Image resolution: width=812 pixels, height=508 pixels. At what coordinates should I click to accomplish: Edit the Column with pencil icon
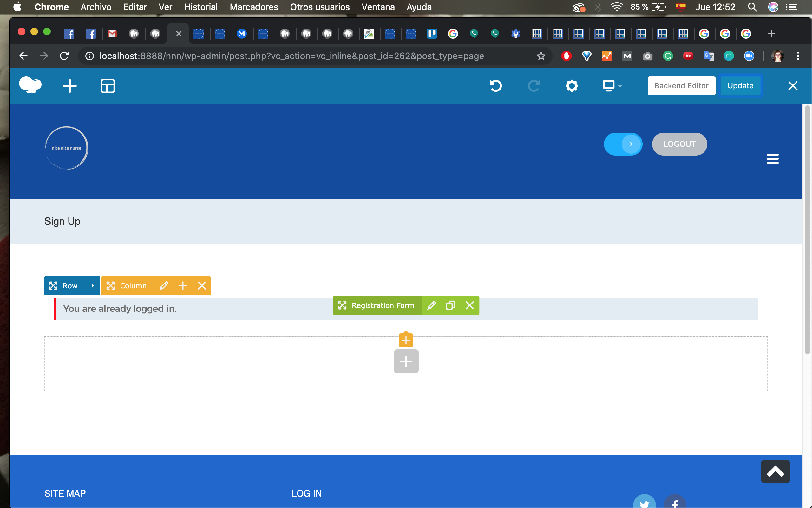tap(164, 285)
